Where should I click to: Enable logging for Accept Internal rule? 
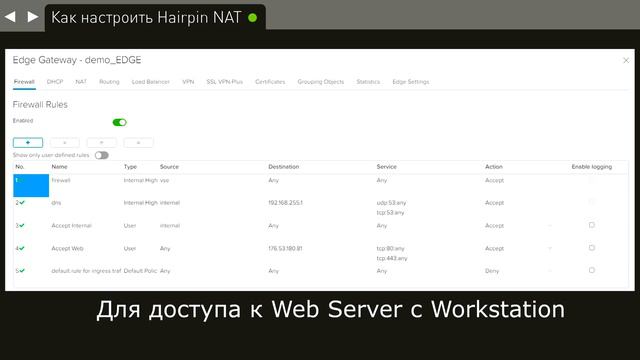[x=591, y=225]
